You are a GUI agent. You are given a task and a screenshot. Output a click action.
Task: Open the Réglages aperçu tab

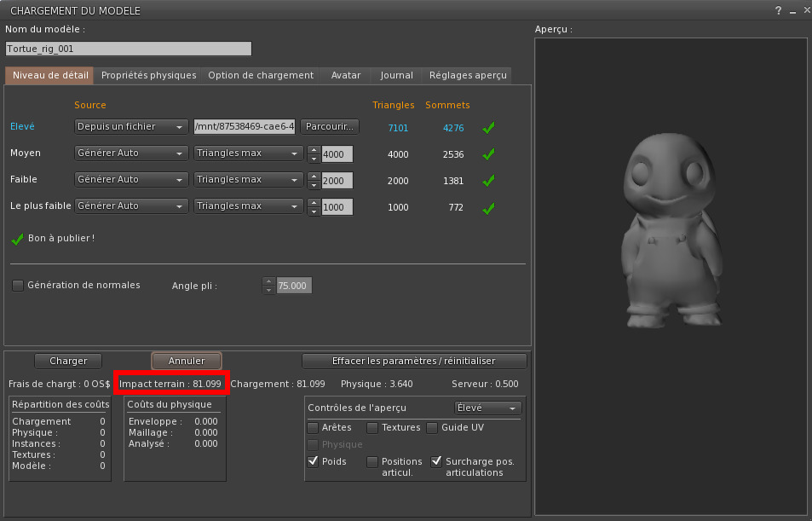pyautogui.click(x=468, y=75)
